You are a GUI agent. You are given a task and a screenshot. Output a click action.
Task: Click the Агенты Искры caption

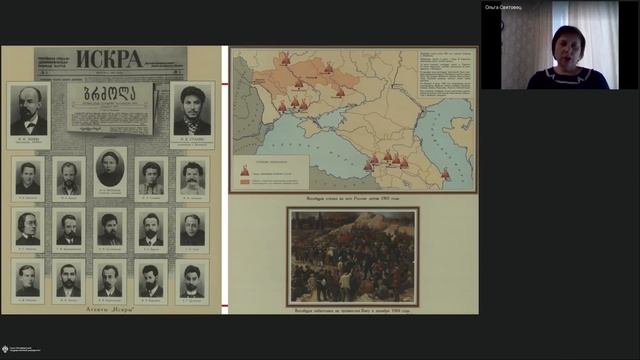(110, 309)
